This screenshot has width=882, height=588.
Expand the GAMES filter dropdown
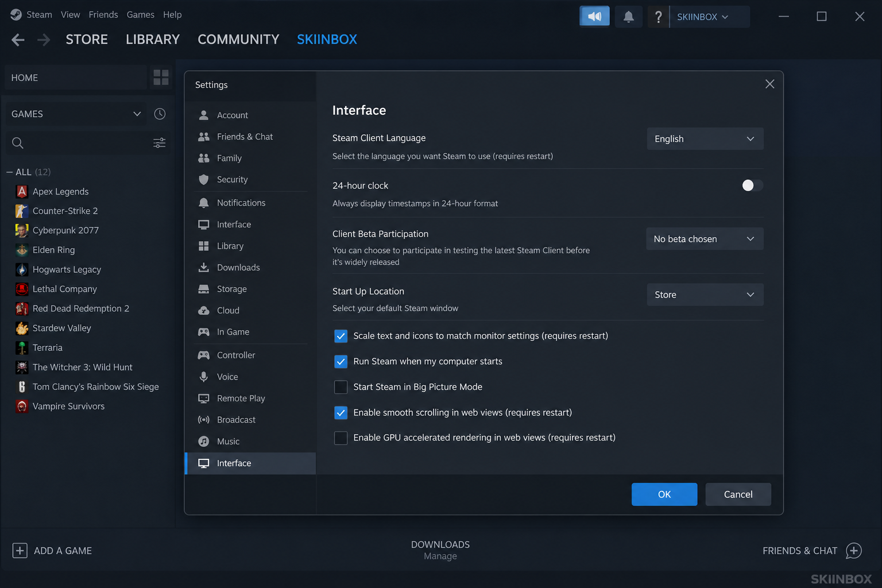[76, 114]
